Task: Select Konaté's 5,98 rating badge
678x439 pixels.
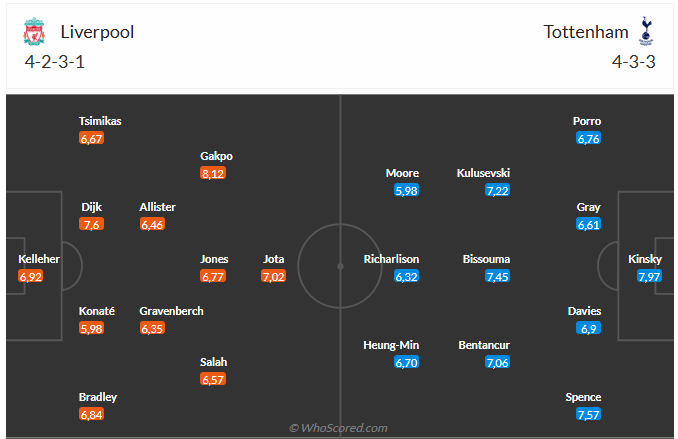Action: click(91, 328)
